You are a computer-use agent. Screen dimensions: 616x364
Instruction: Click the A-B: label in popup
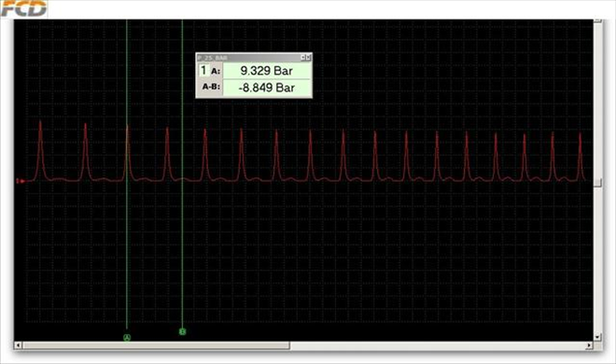(x=211, y=87)
